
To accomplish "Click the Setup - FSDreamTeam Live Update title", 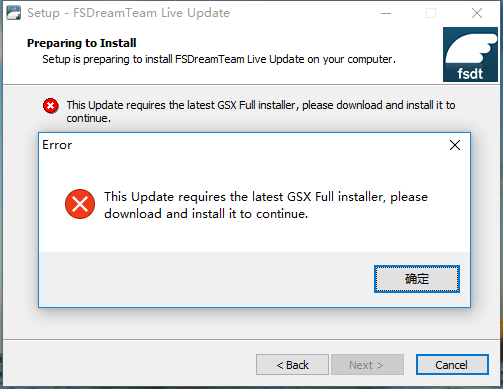I will pos(129,13).
